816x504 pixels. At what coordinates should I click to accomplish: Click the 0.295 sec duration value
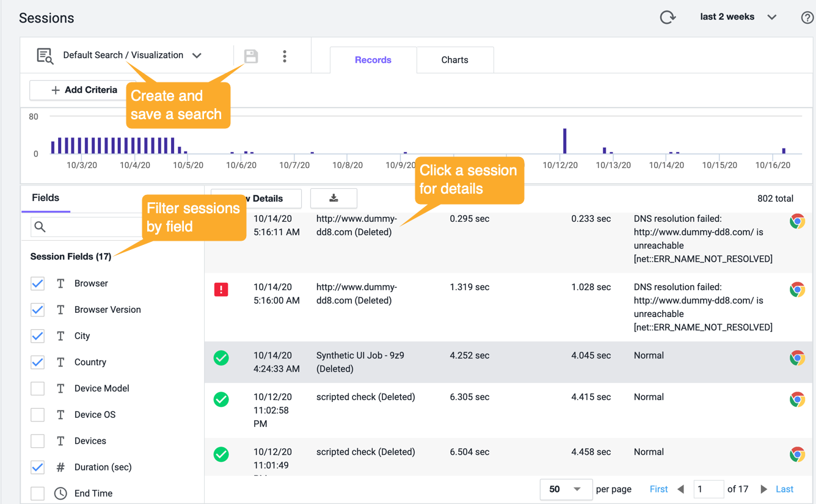(469, 219)
